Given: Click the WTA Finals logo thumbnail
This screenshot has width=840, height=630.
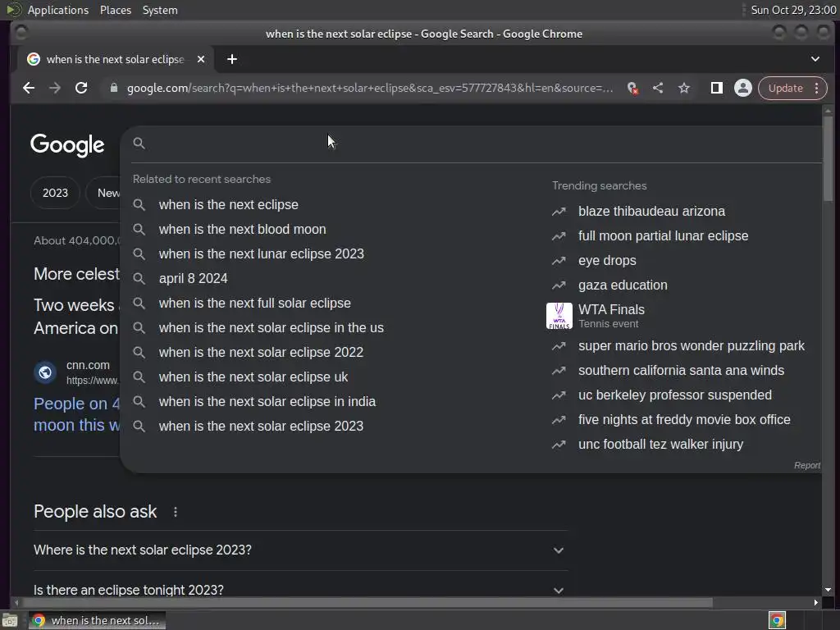Looking at the screenshot, I should click(559, 316).
